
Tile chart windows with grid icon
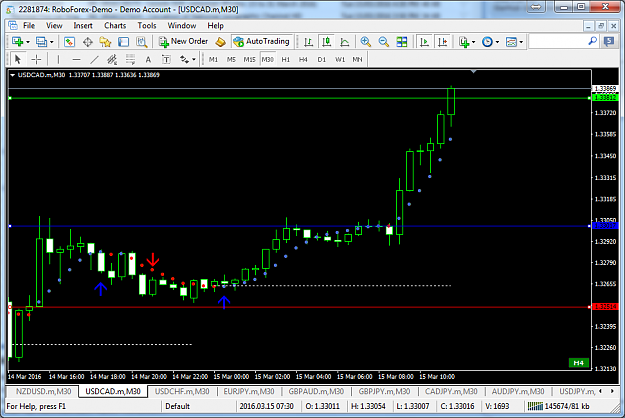point(402,41)
